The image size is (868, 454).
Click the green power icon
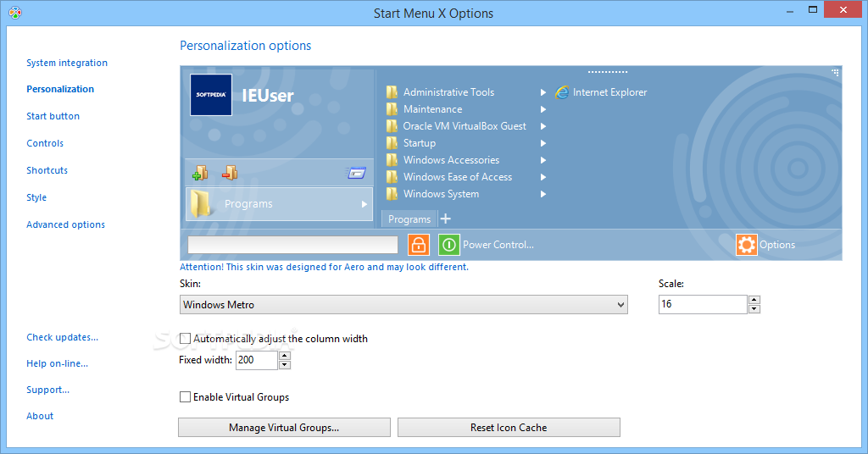click(449, 245)
